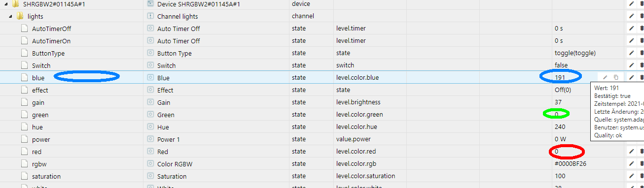
Task: Select the AutoTimerOff tree item
Action: [x=51, y=29]
